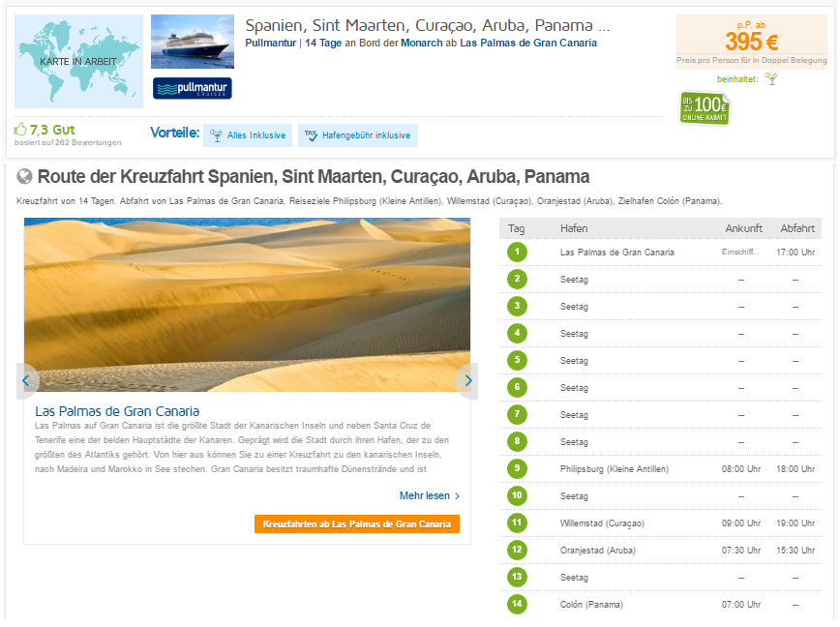Select day 7 circle marker
The image size is (840, 627).
pyautogui.click(x=517, y=414)
